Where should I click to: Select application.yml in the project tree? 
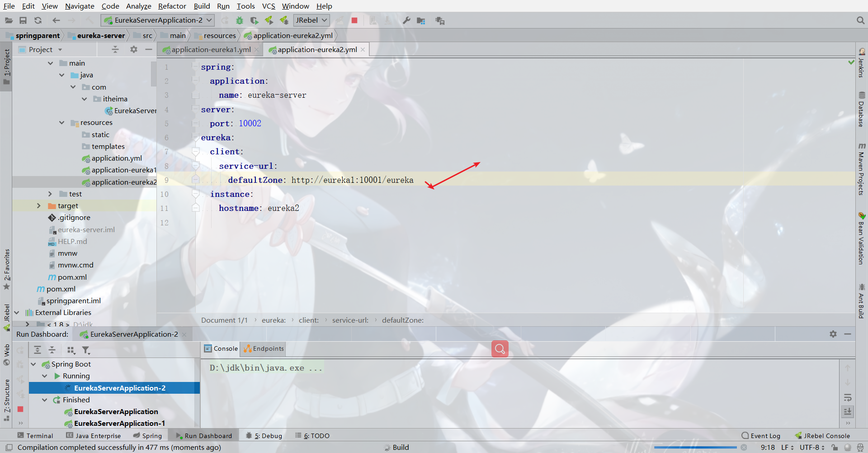[117, 158]
